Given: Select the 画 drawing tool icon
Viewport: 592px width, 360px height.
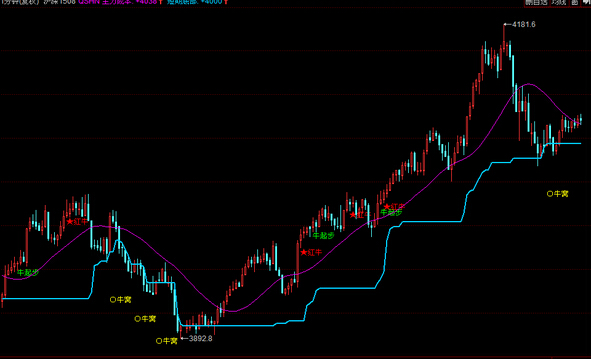Looking at the screenshot, I should (x=574, y=2).
